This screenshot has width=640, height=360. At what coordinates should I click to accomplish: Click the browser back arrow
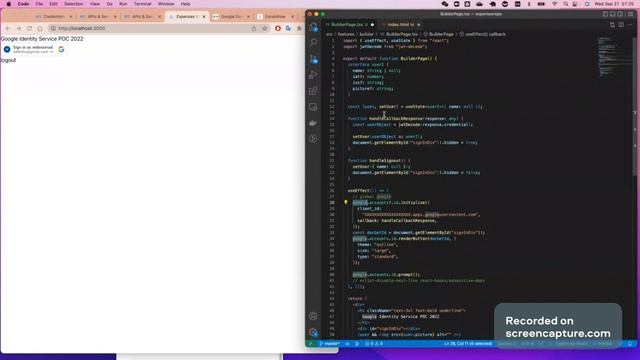[x=8, y=28]
